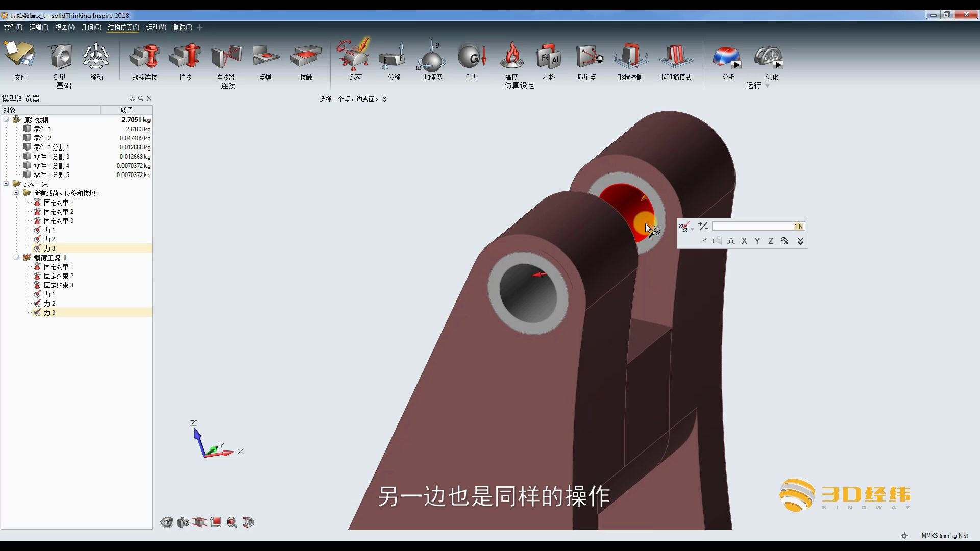Open the 几何(G) ribbon tab
The height and width of the screenshot is (551, 980).
coord(91,27)
